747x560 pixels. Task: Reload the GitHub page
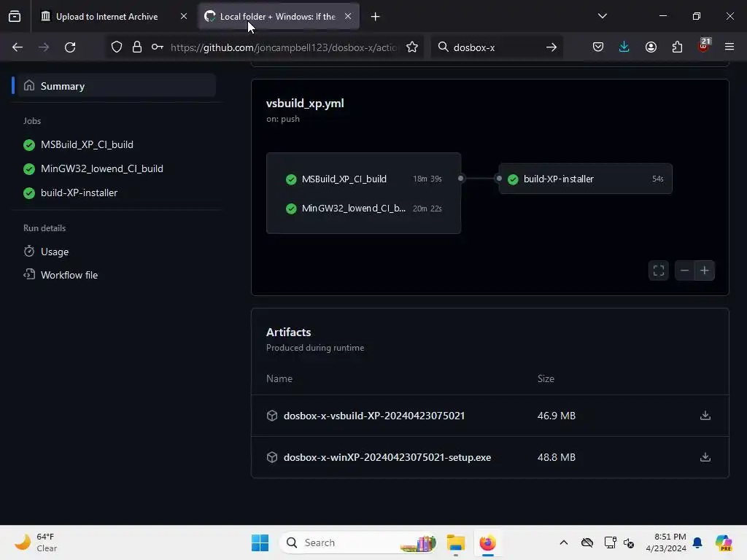pos(70,47)
